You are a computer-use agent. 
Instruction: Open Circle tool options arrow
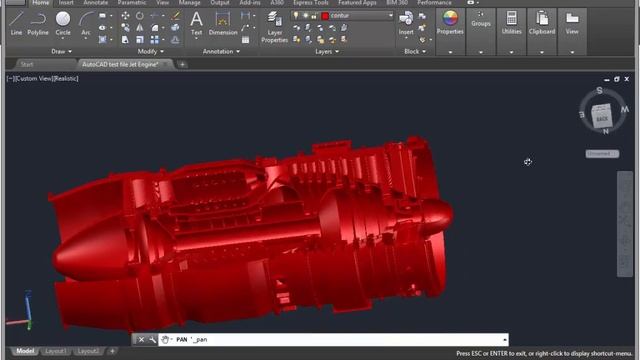[63, 38]
